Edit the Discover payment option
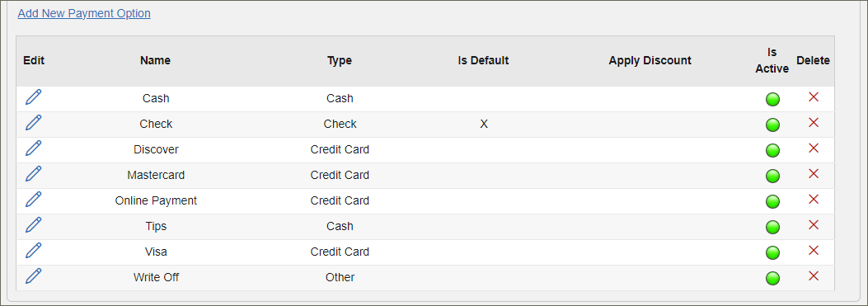The height and width of the screenshot is (306, 868). click(x=33, y=148)
